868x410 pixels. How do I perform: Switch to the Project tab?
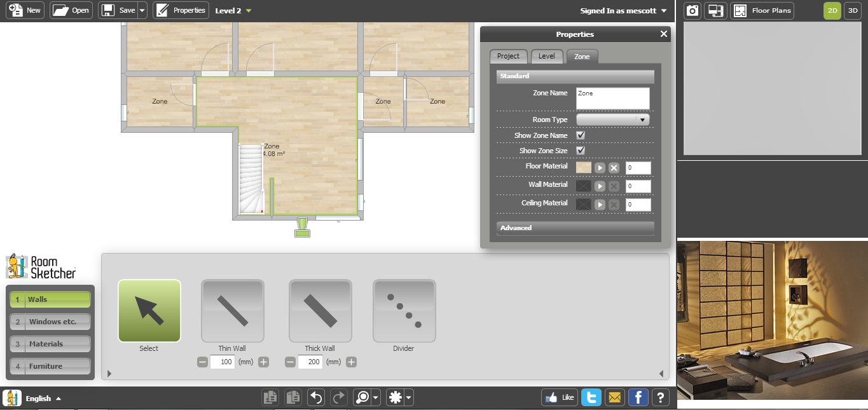(508, 56)
